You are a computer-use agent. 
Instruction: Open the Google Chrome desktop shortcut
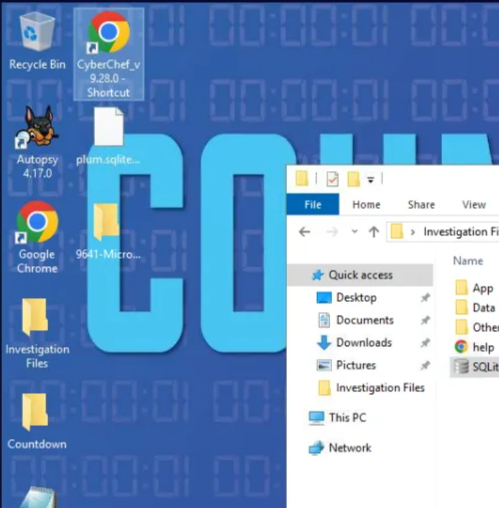[x=37, y=237]
